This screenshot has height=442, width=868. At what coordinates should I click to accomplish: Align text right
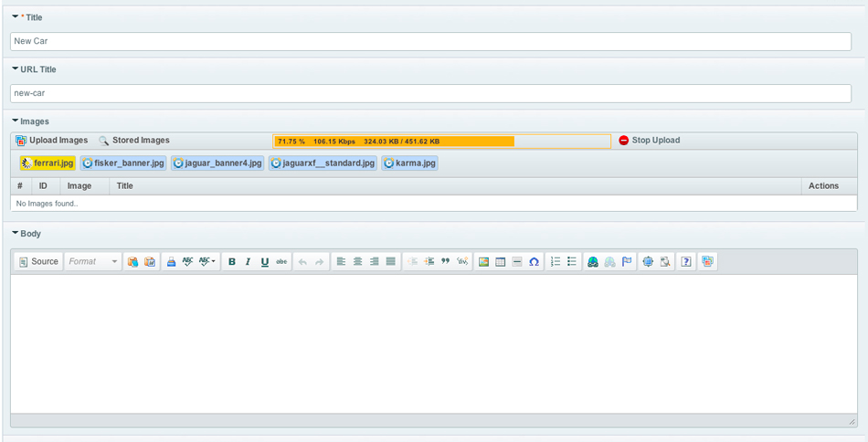tap(375, 262)
